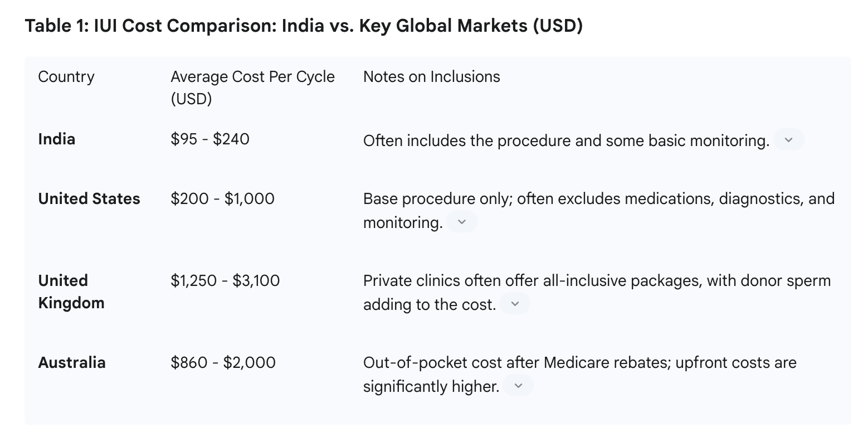
Task: Select the '$200 - $1,000' cost value
Action: click(222, 198)
